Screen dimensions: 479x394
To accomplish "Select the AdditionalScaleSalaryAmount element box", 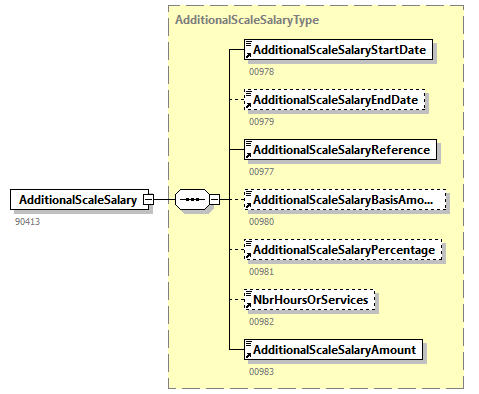I will (x=333, y=350).
